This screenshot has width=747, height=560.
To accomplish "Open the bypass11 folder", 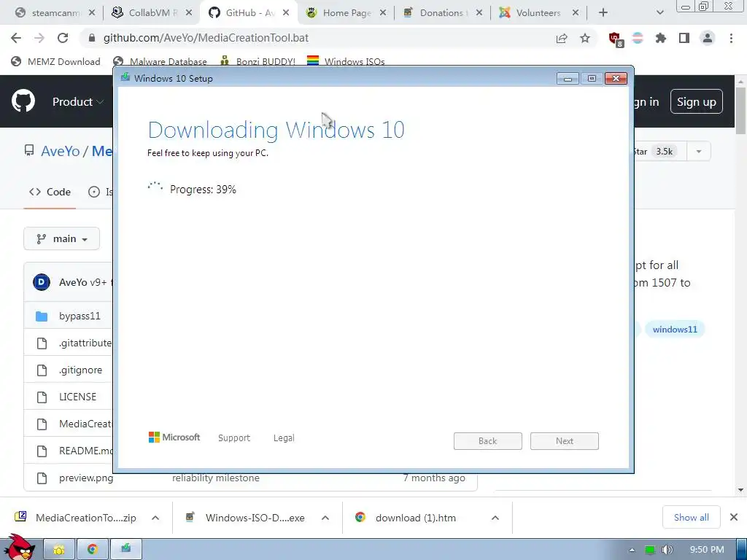I will tap(80, 316).
